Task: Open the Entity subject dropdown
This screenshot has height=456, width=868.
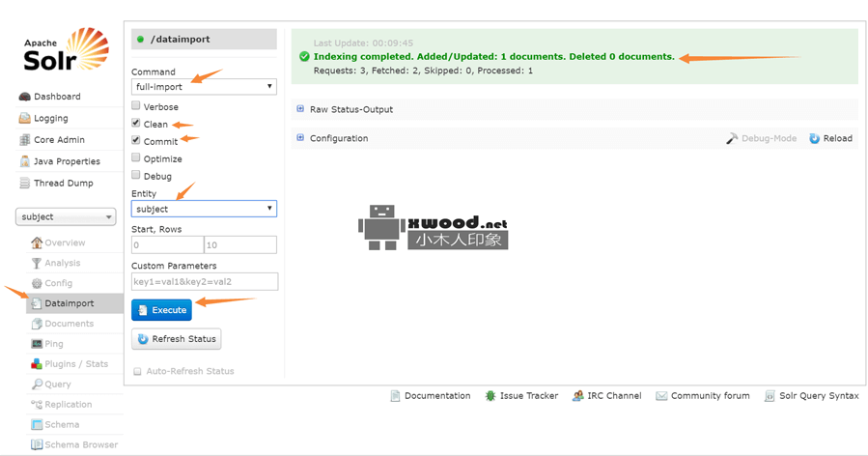Action: pos(204,209)
